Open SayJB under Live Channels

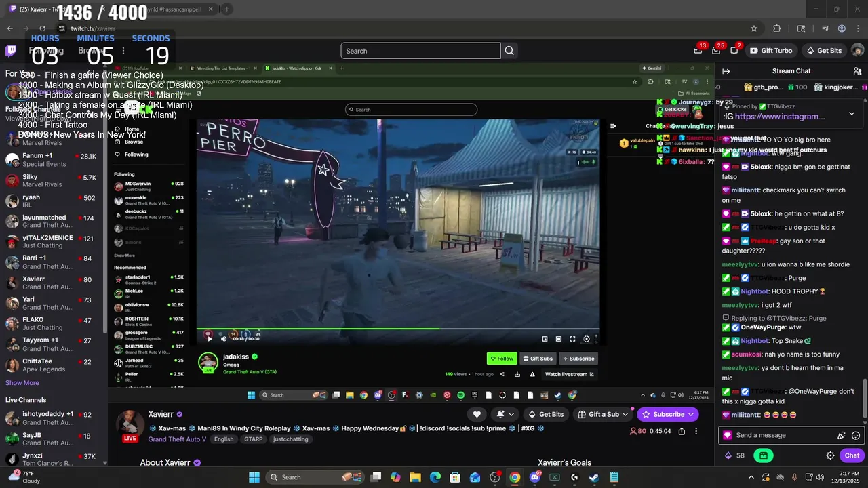tap(52, 439)
